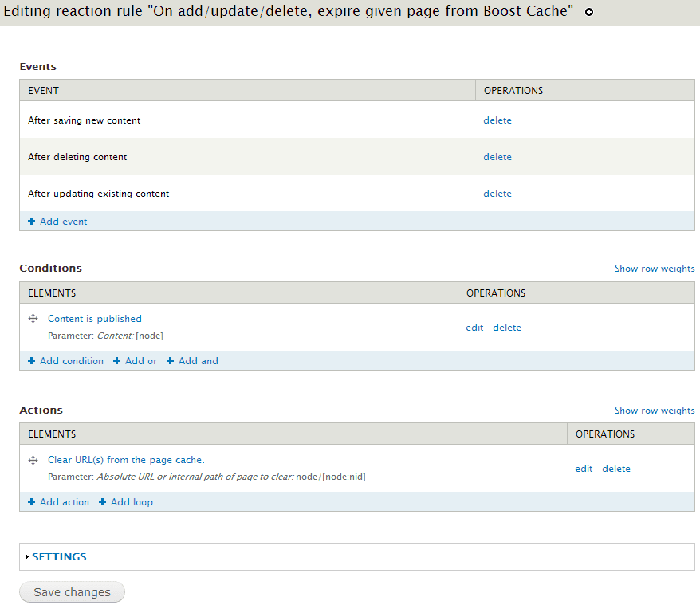Delete the "After saving new content" event
This screenshot has width=700, height=609.
pyautogui.click(x=497, y=120)
